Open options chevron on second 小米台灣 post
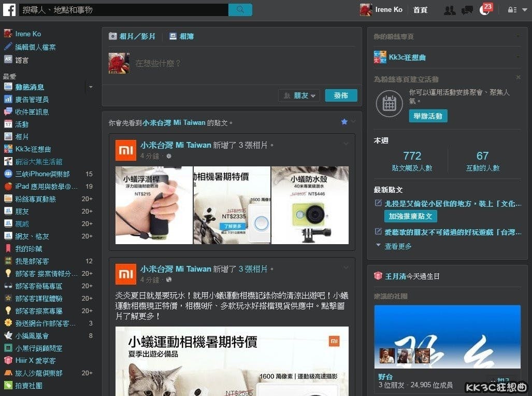This screenshot has width=532, height=396. [x=346, y=267]
